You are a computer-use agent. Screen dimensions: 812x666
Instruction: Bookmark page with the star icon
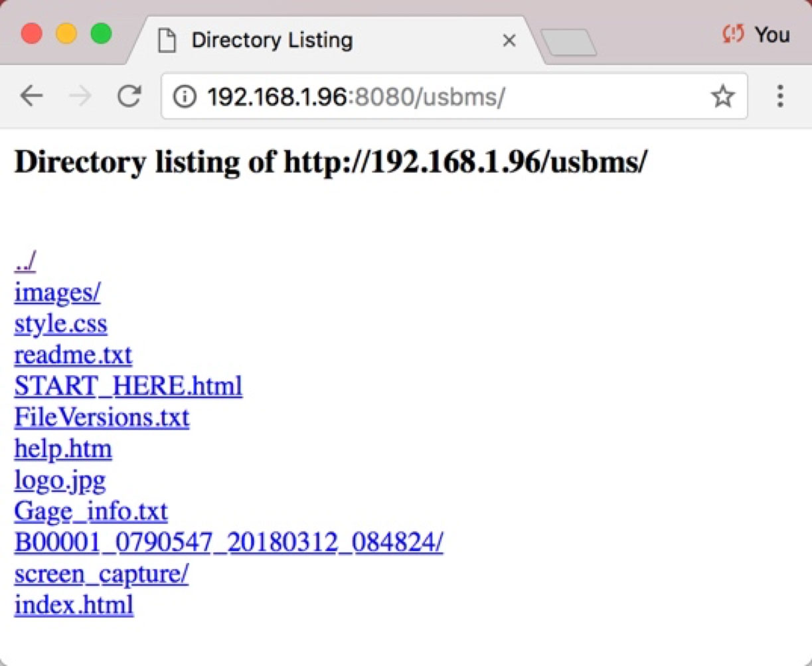722,97
